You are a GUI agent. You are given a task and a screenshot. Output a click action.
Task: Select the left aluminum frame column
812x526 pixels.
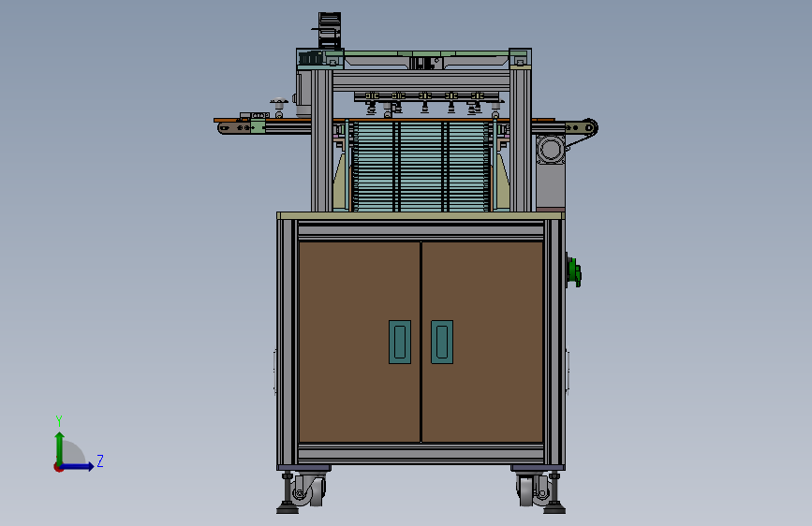(321, 139)
